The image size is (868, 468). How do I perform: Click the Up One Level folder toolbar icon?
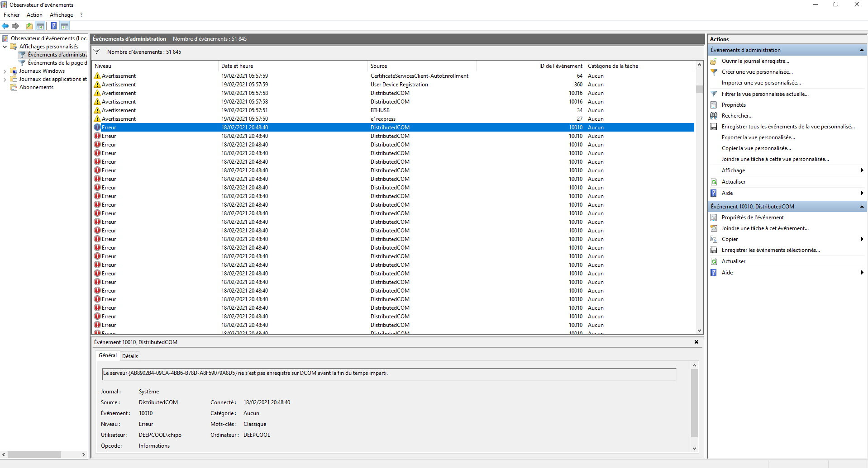(29, 26)
